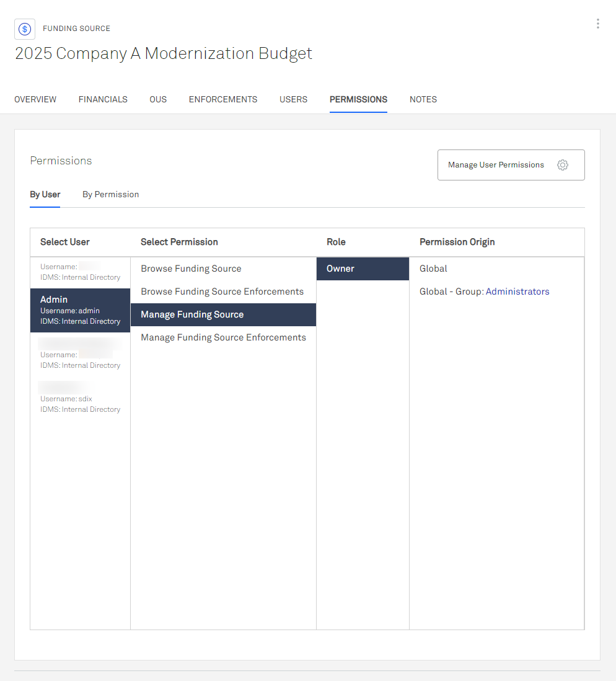Click the Permissions section heading
616x681 pixels.
pyautogui.click(x=61, y=161)
